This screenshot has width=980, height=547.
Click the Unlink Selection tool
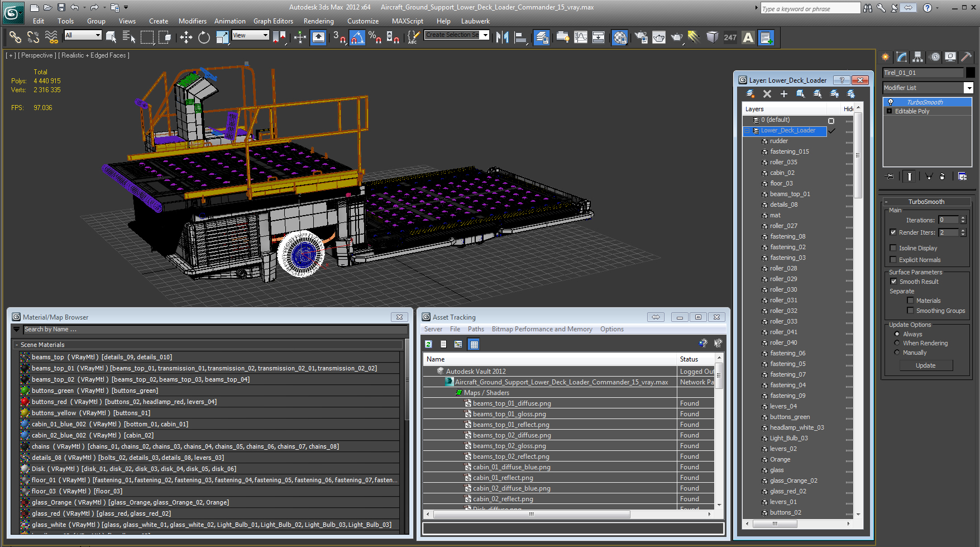click(33, 37)
